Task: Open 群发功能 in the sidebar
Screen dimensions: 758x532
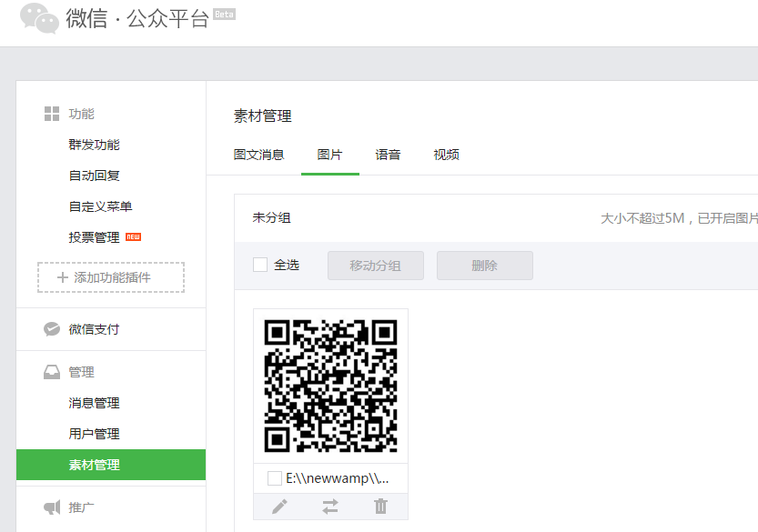Action: [x=95, y=145]
